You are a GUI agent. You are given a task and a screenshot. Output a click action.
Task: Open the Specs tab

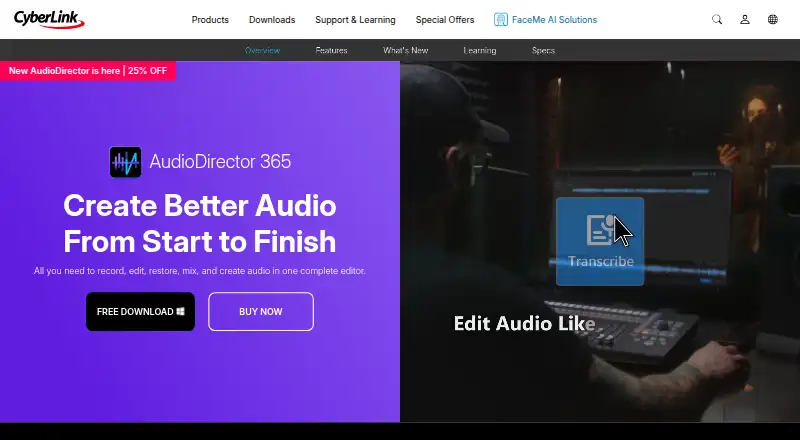[x=543, y=51]
